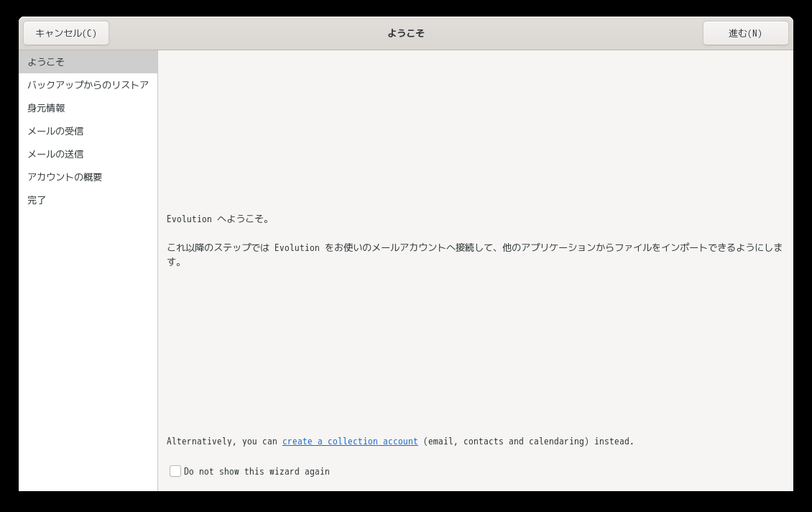Select ようこそ step in sidebar

[x=88, y=62]
